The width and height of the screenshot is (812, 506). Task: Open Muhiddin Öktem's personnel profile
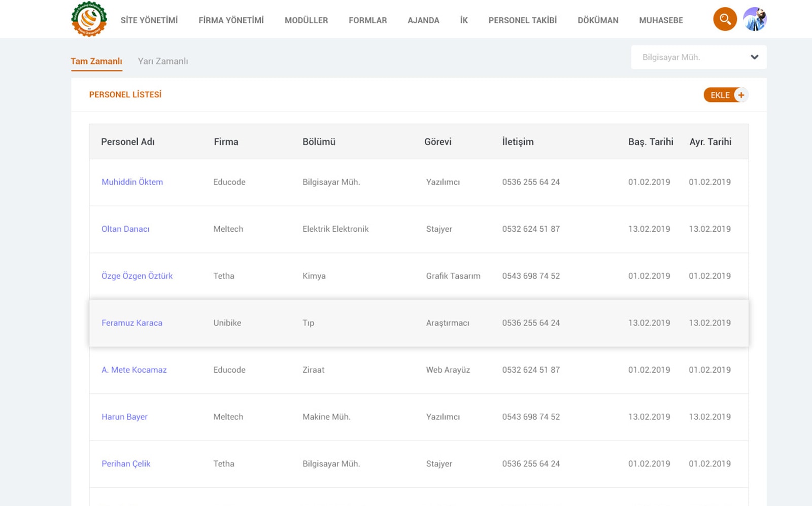132,182
